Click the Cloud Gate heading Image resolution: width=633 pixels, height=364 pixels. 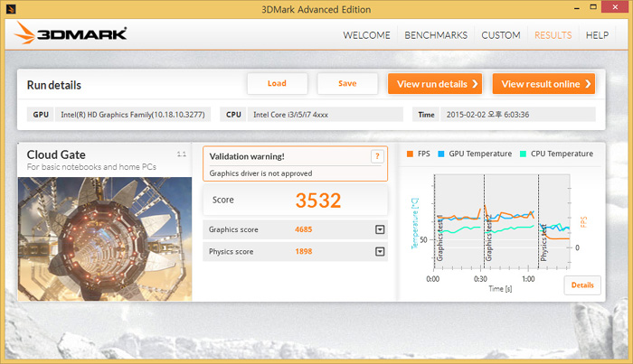pyautogui.click(x=56, y=154)
